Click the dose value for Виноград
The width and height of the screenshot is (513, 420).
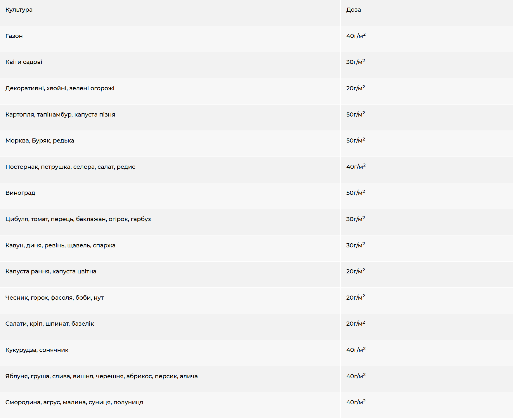pyautogui.click(x=356, y=193)
